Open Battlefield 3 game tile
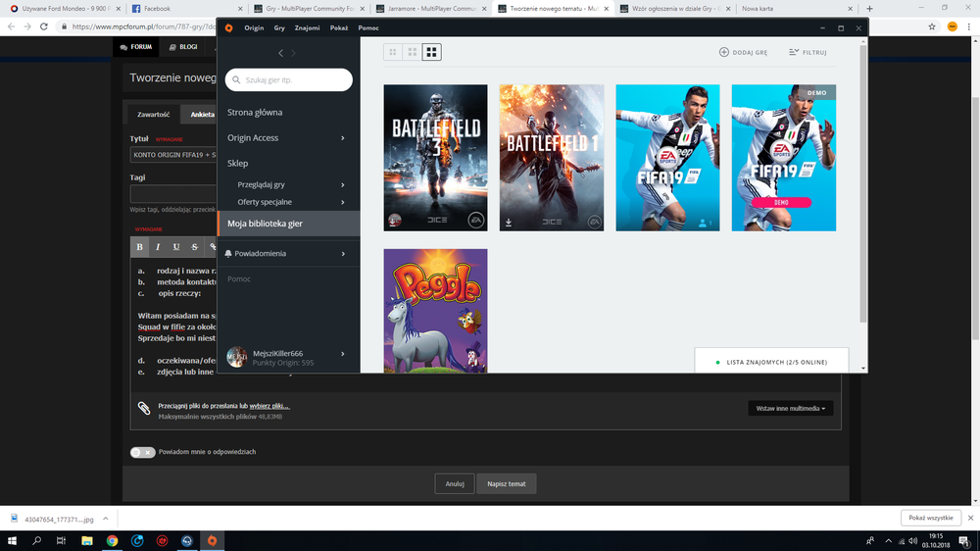The width and height of the screenshot is (980, 551). (435, 158)
